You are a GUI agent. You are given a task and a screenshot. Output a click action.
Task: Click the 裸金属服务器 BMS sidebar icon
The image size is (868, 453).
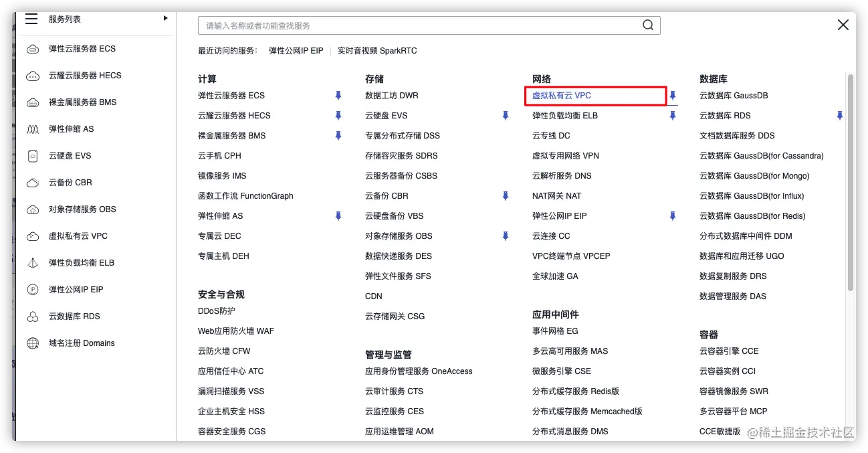coord(33,102)
